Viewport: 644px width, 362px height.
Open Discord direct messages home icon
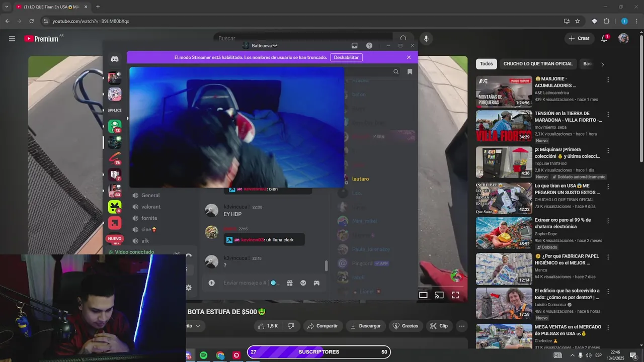pos(115,59)
